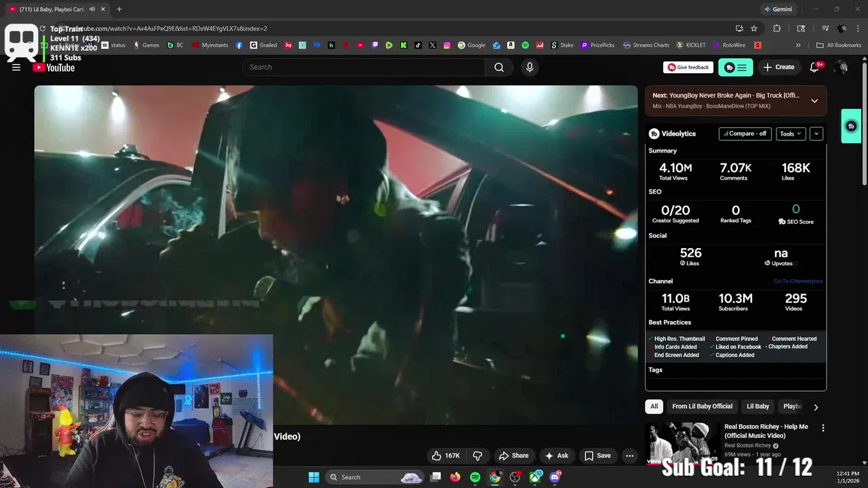This screenshot has width=868, height=488.
Task: Open Discord from the taskbar
Action: tap(555, 477)
